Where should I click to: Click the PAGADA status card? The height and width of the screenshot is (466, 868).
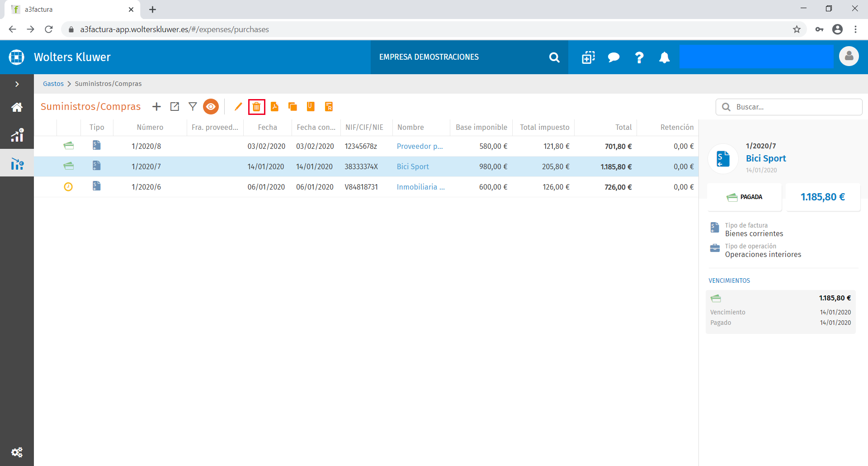click(745, 197)
